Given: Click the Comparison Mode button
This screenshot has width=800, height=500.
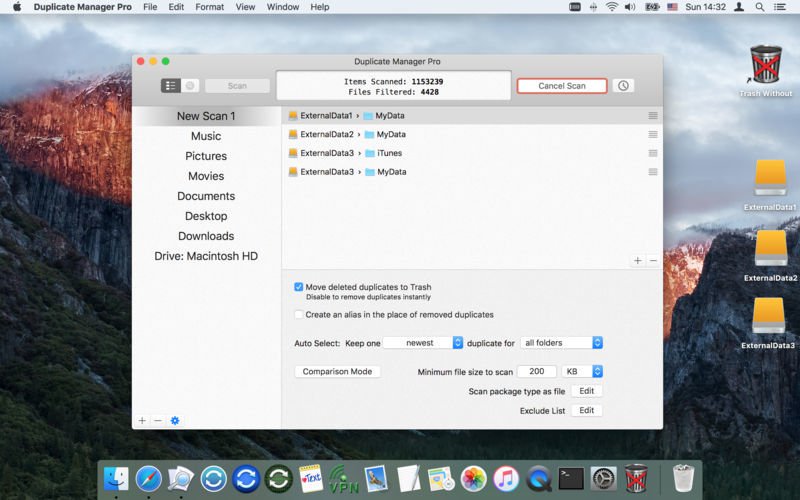Looking at the screenshot, I should [337, 371].
